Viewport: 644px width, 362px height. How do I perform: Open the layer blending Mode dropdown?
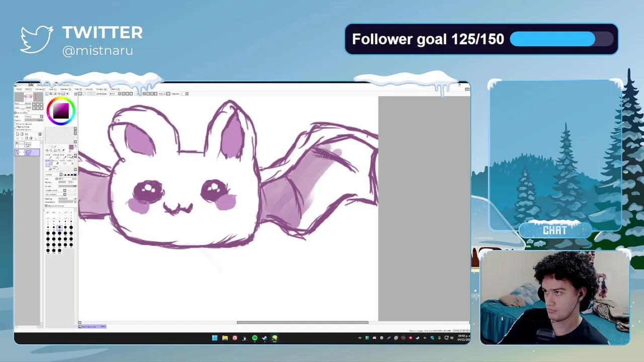[x=34, y=116]
